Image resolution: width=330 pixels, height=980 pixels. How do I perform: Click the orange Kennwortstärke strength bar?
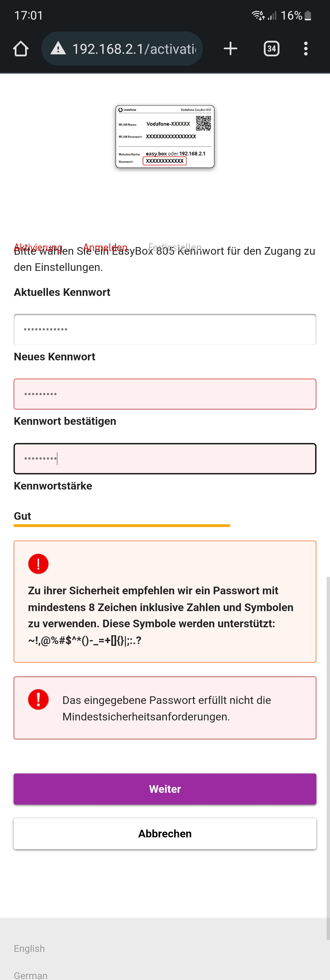[122, 526]
